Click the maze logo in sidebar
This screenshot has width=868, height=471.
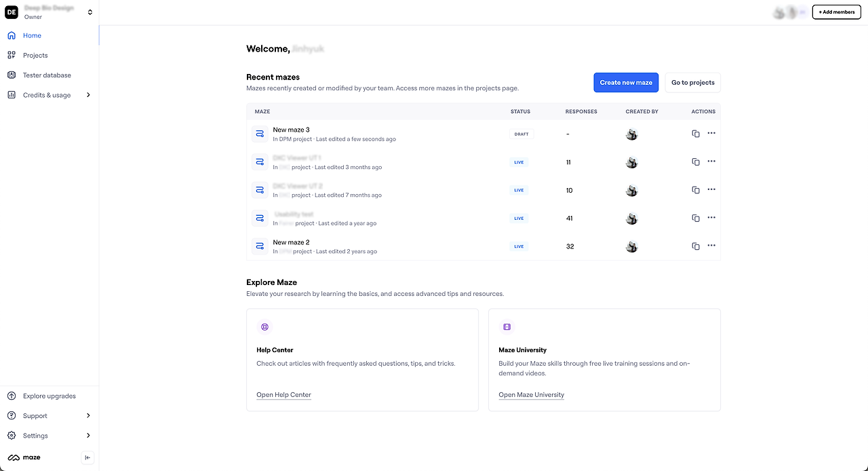point(24,457)
